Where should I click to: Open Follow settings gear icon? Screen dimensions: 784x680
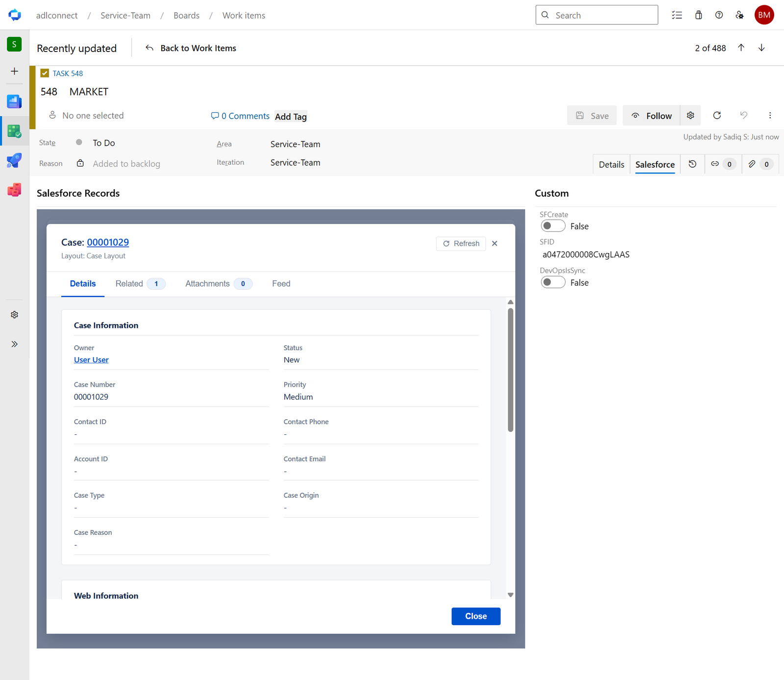point(690,115)
